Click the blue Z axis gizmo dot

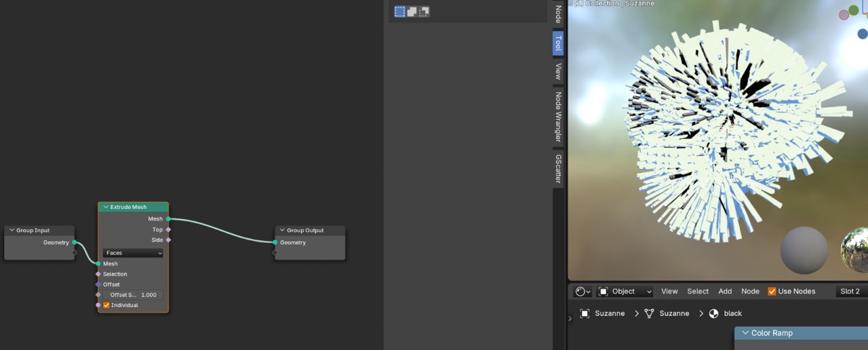pyautogui.click(x=863, y=33)
